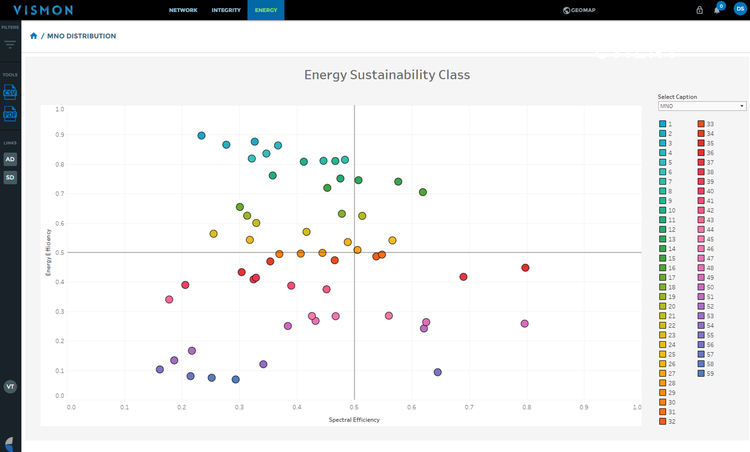
Task: Open the AD link in sidebar
Action: tap(10, 159)
